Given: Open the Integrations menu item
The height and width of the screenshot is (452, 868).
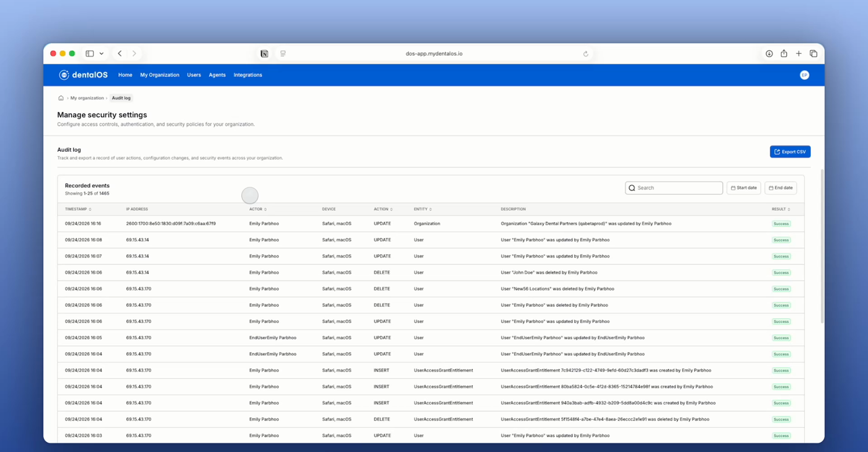Looking at the screenshot, I should pos(248,75).
